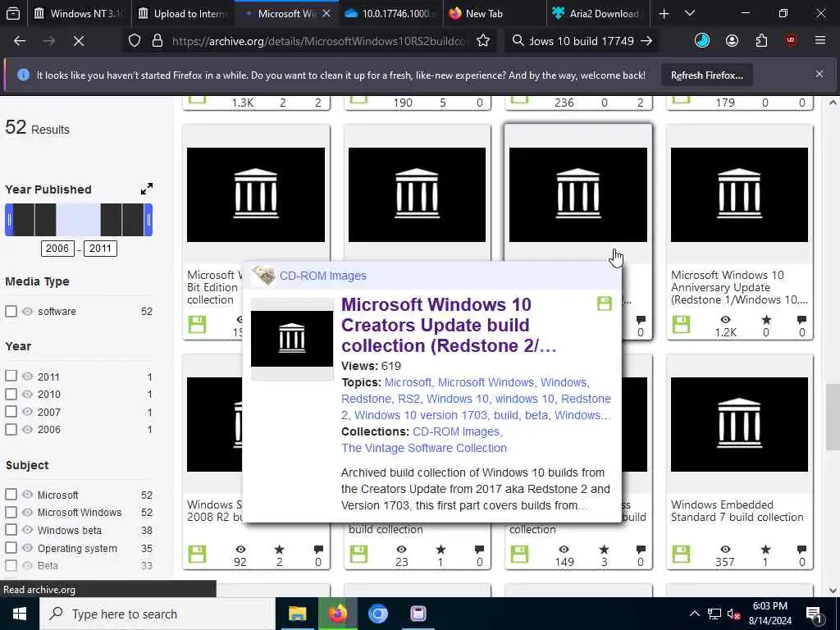840x630 pixels.
Task: Click CD-ROM Images link in popup header
Action: click(x=323, y=276)
